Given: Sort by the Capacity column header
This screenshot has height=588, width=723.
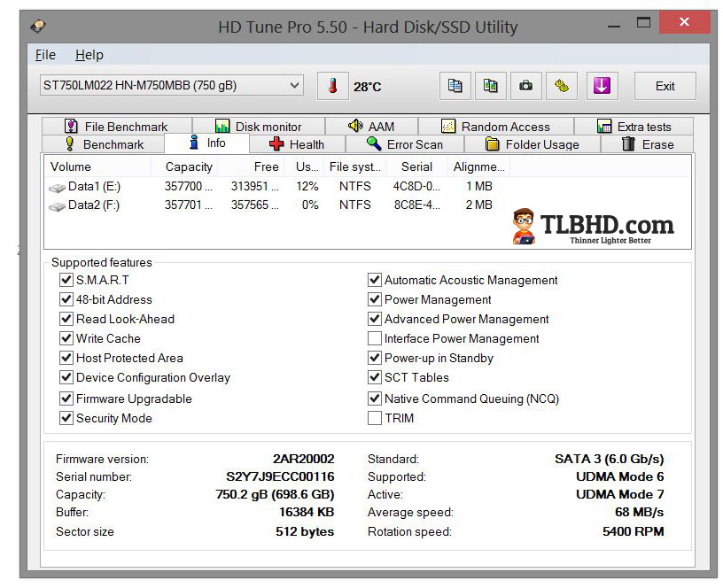Looking at the screenshot, I should point(184,166).
